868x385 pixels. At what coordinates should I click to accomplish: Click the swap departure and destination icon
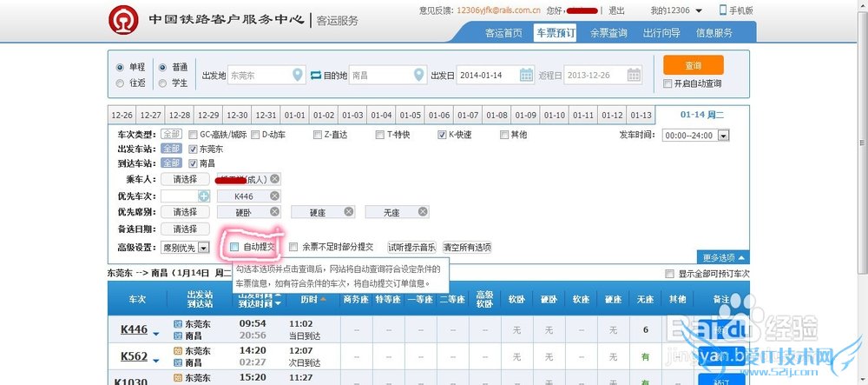[316, 75]
